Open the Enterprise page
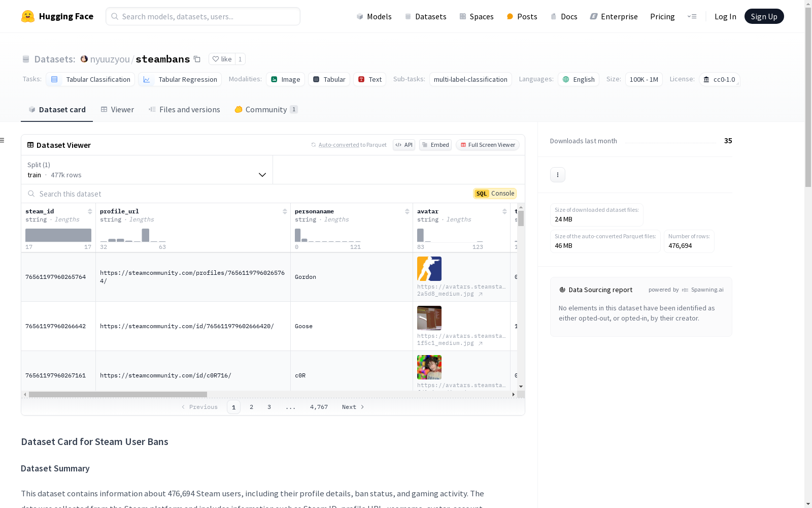The width and height of the screenshot is (812, 508). 614,16
